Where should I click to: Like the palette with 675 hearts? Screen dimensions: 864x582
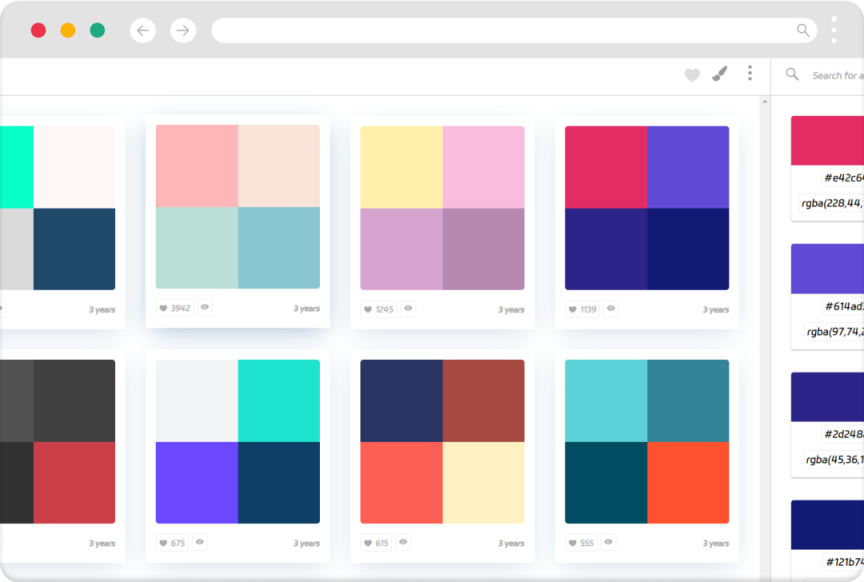pyautogui.click(x=172, y=543)
